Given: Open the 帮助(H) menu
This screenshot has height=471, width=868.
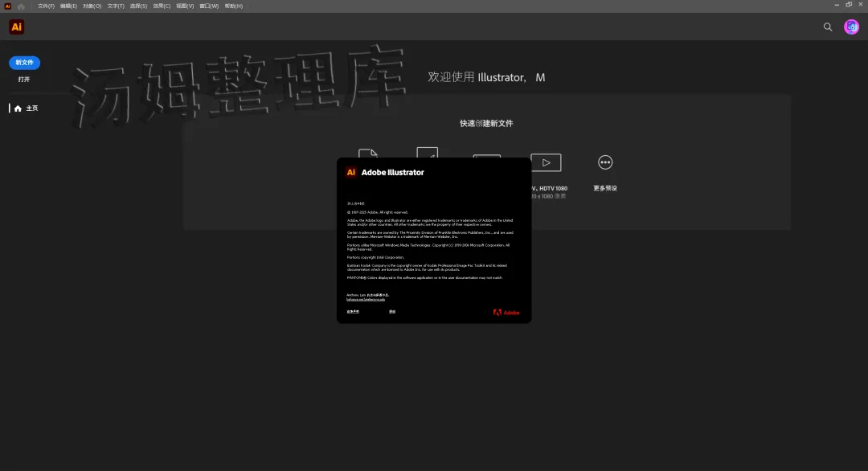Looking at the screenshot, I should click(x=234, y=6).
